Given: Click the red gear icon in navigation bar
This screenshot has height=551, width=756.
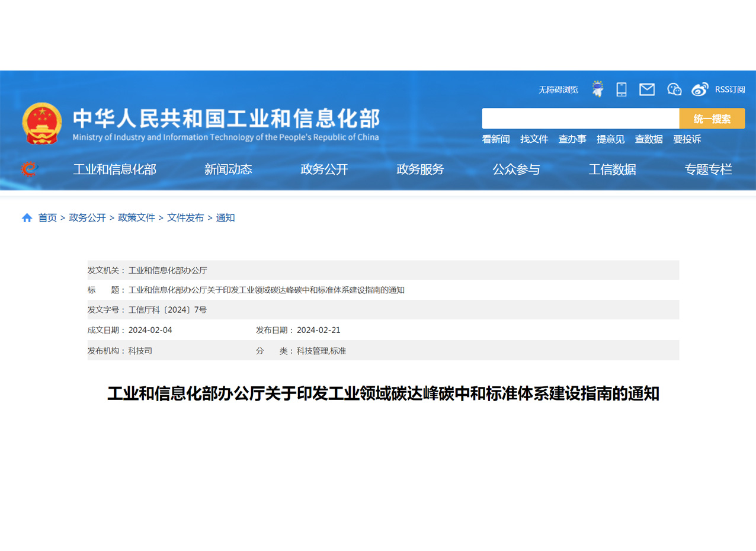Looking at the screenshot, I should click(29, 169).
